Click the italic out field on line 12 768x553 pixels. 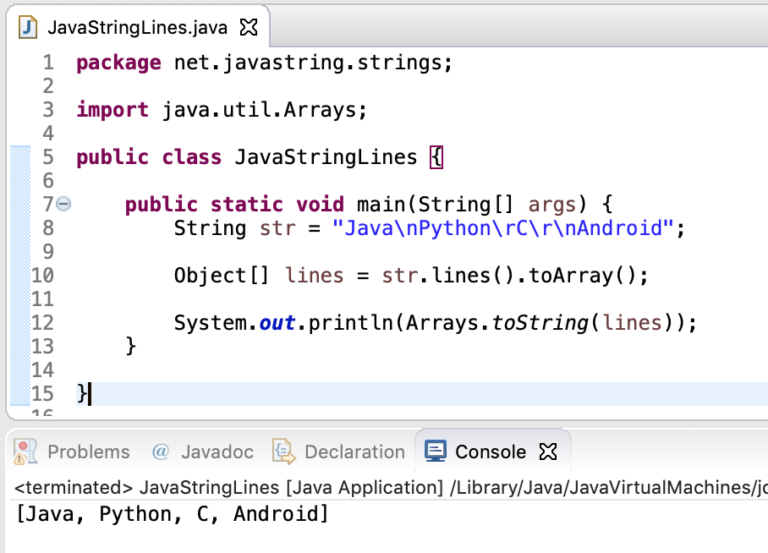click(277, 323)
